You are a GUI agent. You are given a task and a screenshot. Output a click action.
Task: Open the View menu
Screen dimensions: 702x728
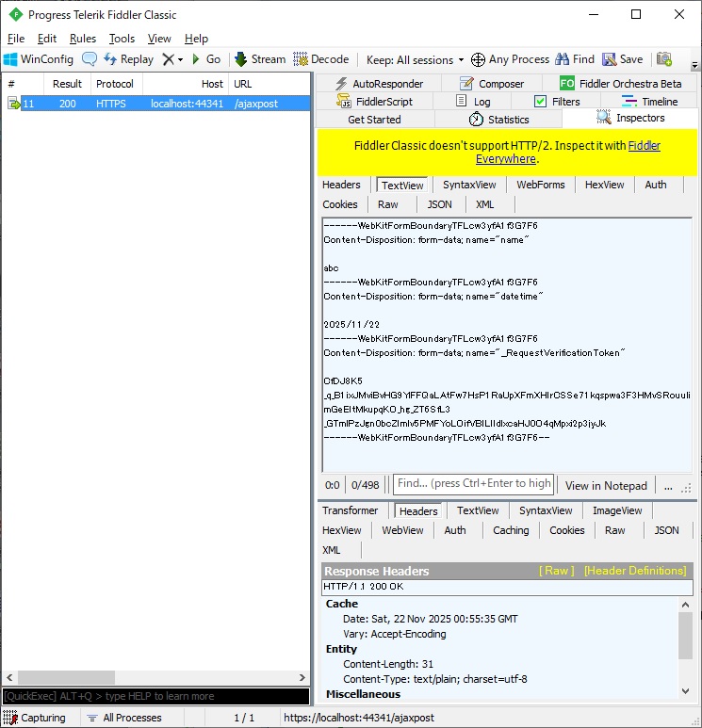(159, 39)
